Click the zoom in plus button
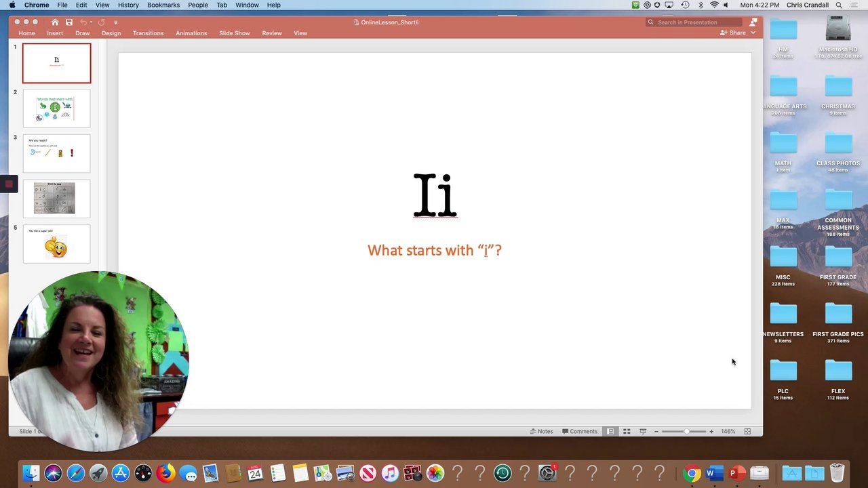The height and width of the screenshot is (488, 868). coord(711,431)
